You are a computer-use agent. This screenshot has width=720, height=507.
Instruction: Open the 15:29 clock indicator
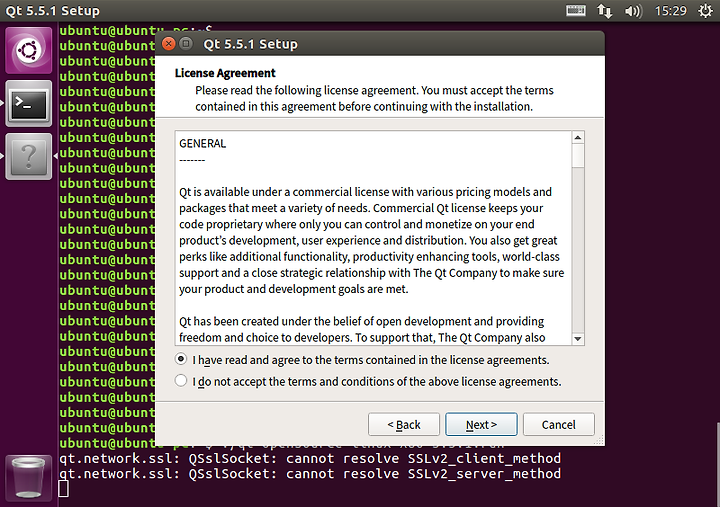670,11
